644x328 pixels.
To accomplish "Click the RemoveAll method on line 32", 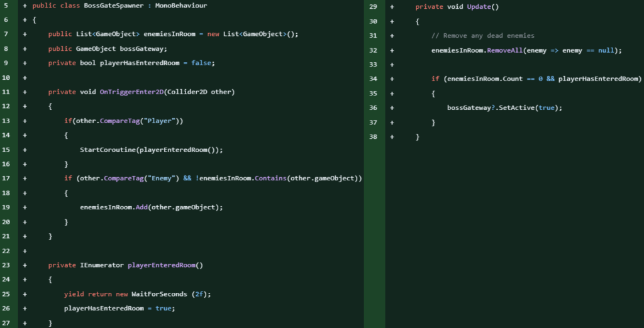I will click(505, 50).
